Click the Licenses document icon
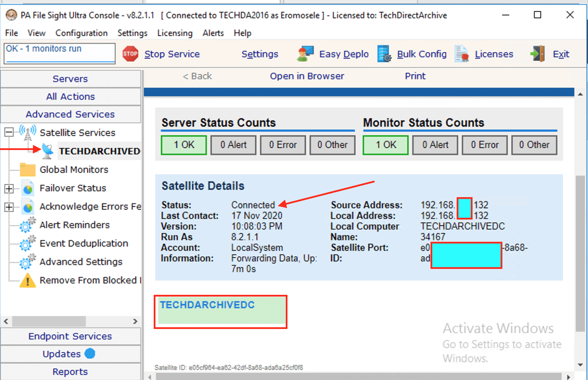 (462, 54)
